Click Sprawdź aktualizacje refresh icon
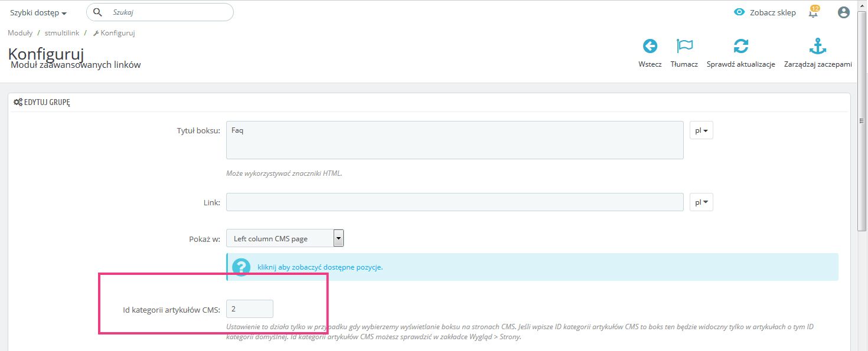 coord(740,47)
